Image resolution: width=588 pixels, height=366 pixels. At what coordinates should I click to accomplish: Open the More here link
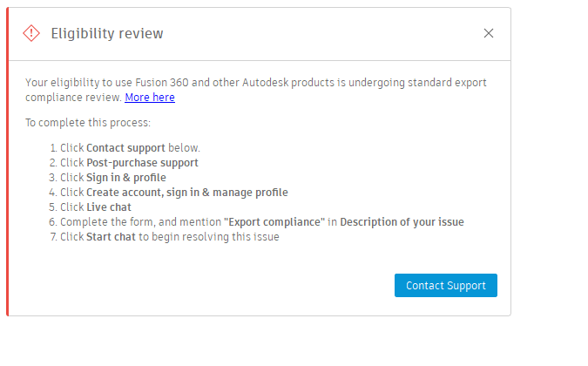(x=150, y=98)
